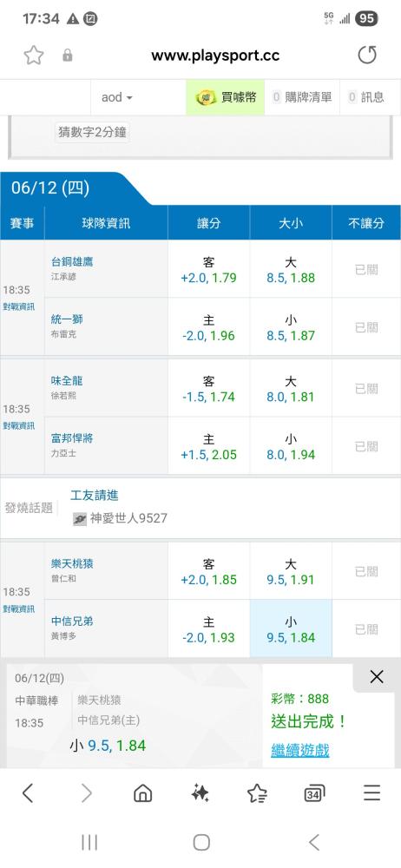Open 買噱幣 coin purchase tab
Image resolution: width=401 pixels, height=868 pixels.
click(226, 97)
